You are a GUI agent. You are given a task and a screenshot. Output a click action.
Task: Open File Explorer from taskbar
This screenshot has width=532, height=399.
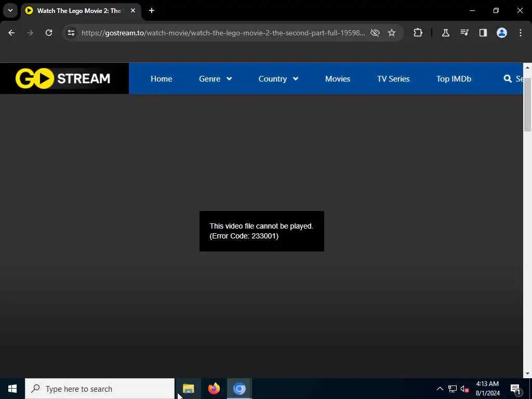tap(188, 389)
